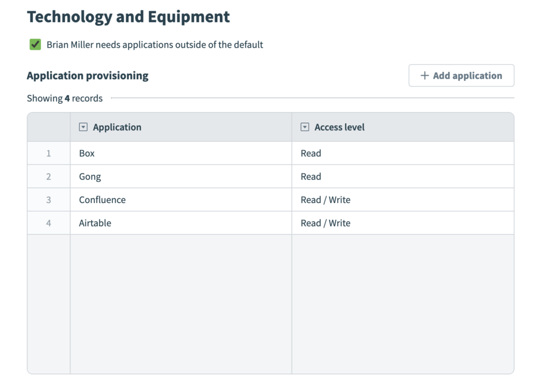Click the Showing 4 records text

65,98
